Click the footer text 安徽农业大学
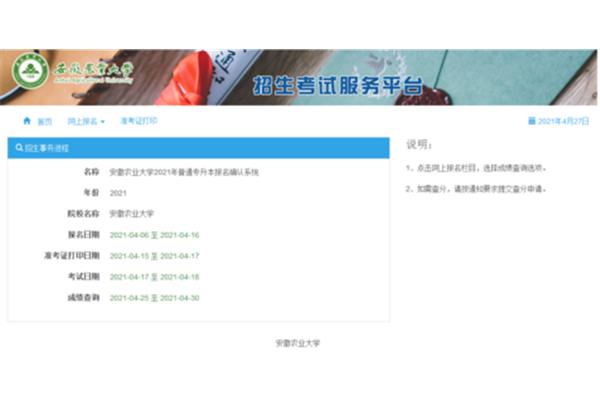This screenshot has width=600, height=400. [x=298, y=343]
